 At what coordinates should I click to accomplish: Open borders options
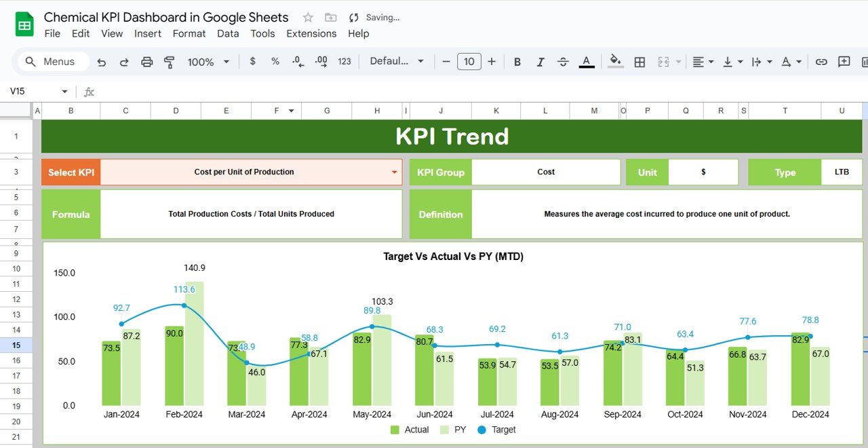(639, 62)
